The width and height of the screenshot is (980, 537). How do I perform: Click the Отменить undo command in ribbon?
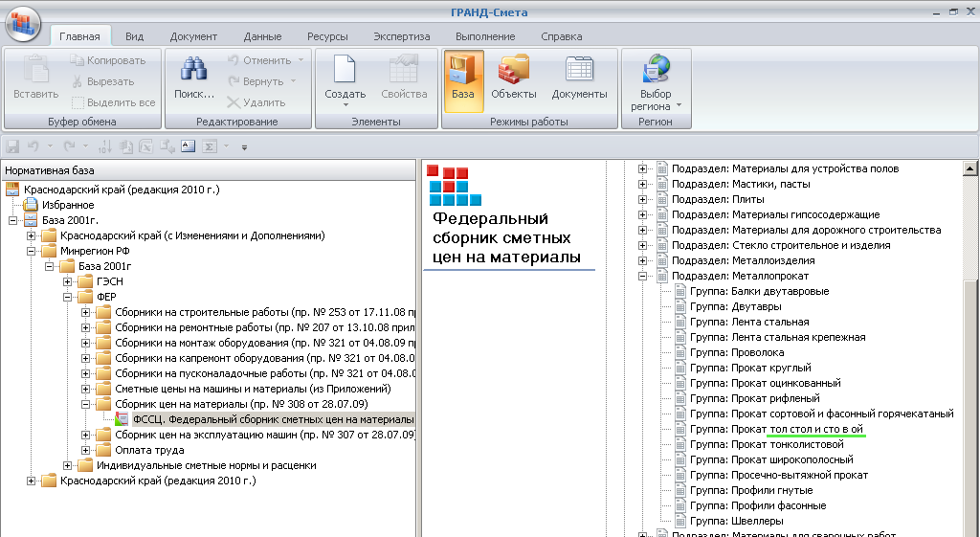(258, 60)
